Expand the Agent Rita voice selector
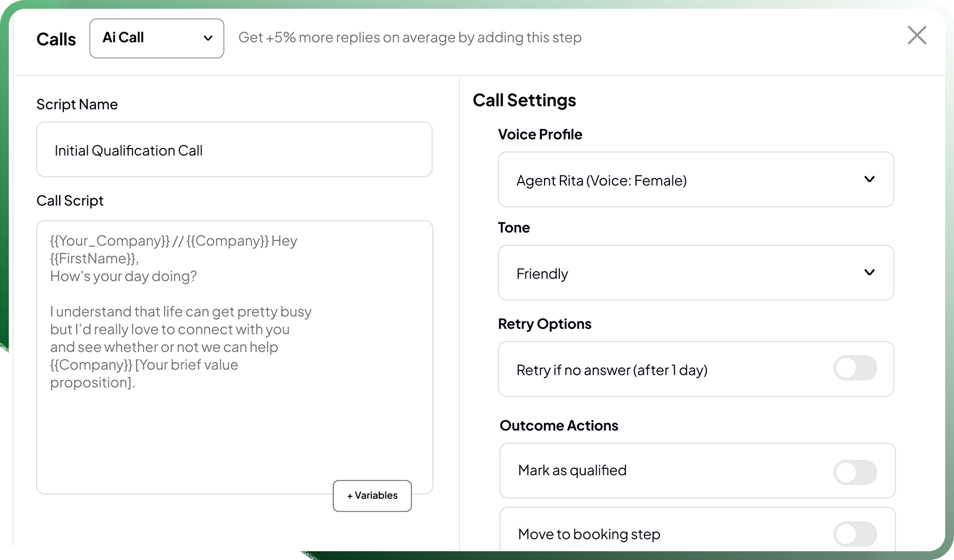954x560 pixels. point(695,180)
